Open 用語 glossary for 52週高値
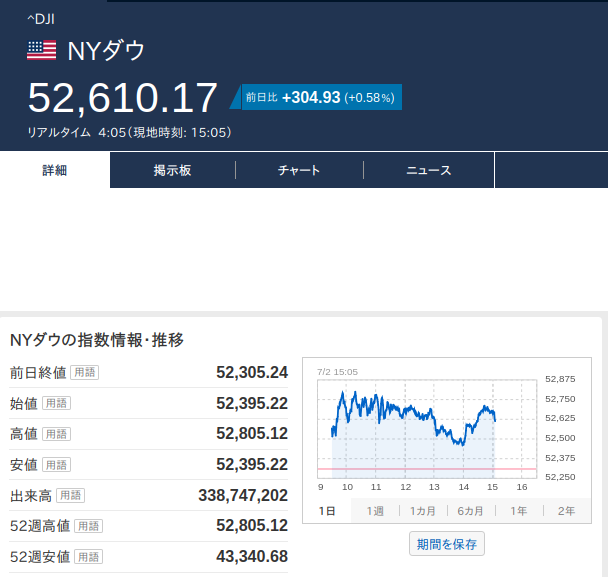The image size is (608, 577). tap(88, 526)
